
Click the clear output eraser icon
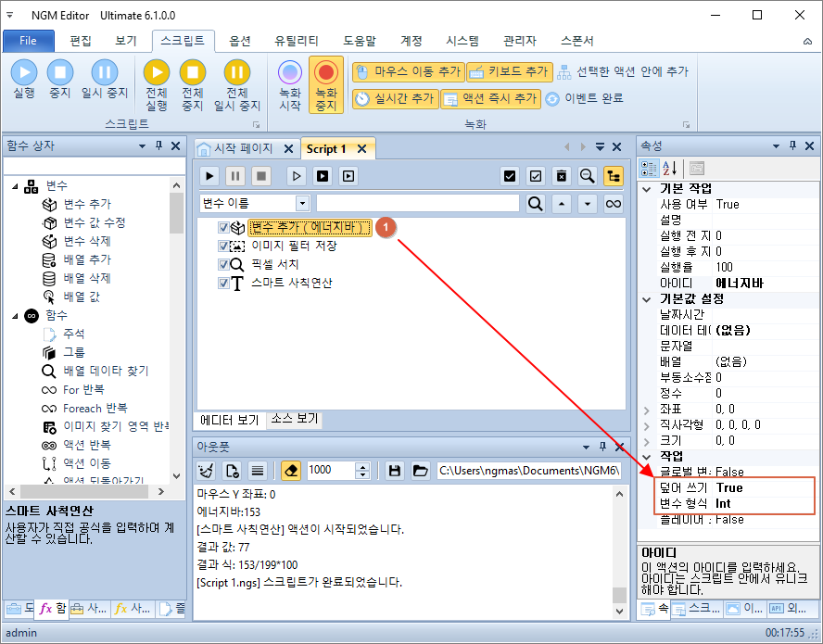[x=291, y=471]
